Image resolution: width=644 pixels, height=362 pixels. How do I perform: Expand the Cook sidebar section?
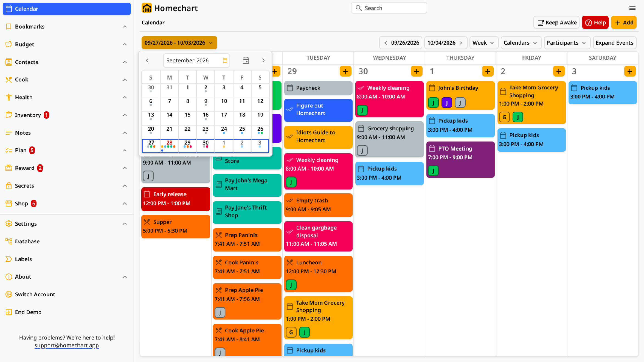point(125,80)
